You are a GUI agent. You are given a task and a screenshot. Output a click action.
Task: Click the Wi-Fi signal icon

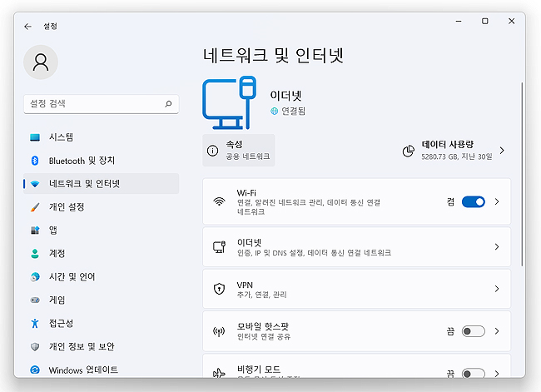[x=219, y=202]
